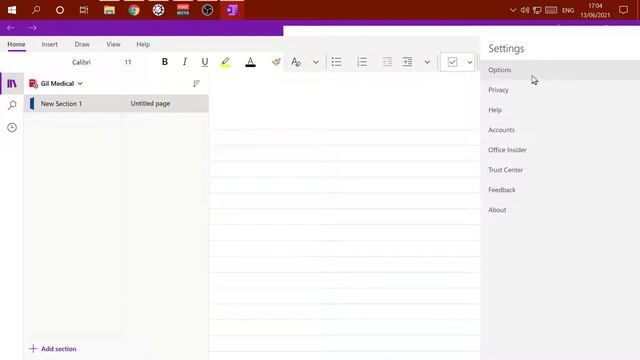Click Add section
This screenshot has width=640, height=360.
click(x=53, y=349)
